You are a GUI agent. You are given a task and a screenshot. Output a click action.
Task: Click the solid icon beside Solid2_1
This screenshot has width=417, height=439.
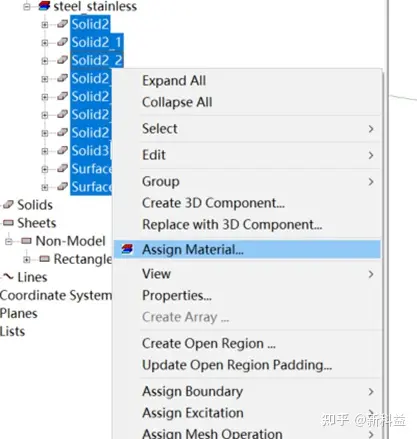pyautogui.click(x=62, y=42)
